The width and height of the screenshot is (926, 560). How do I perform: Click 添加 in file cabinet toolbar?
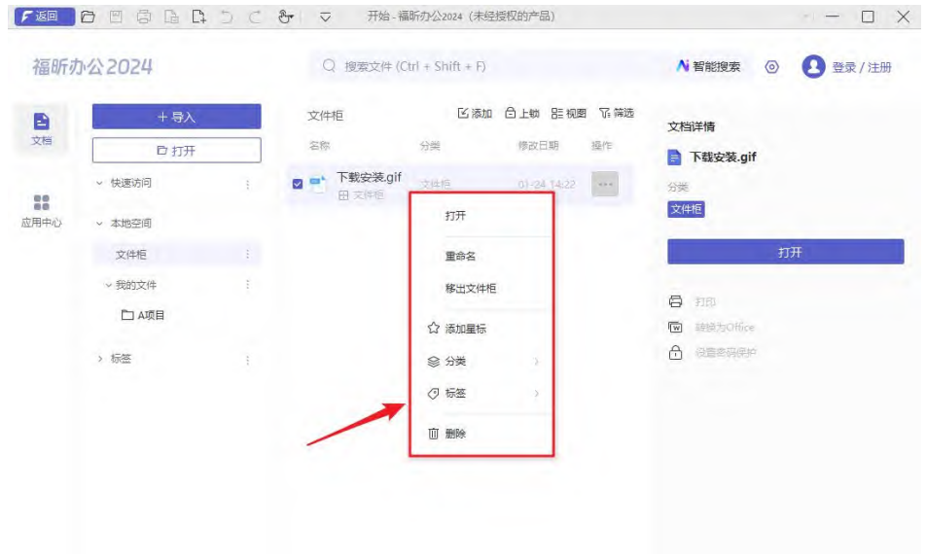click(x=475, y=113)
